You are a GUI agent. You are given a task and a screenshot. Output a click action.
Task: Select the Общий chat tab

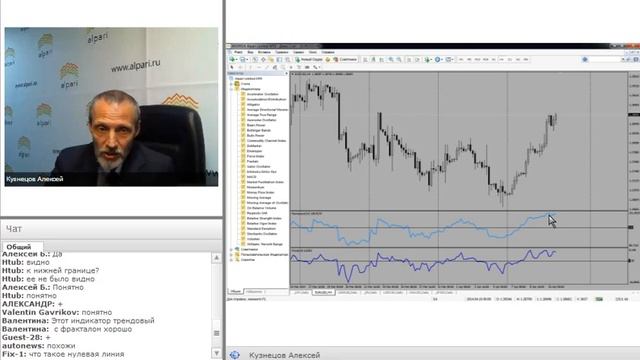[x=19, y=247]
